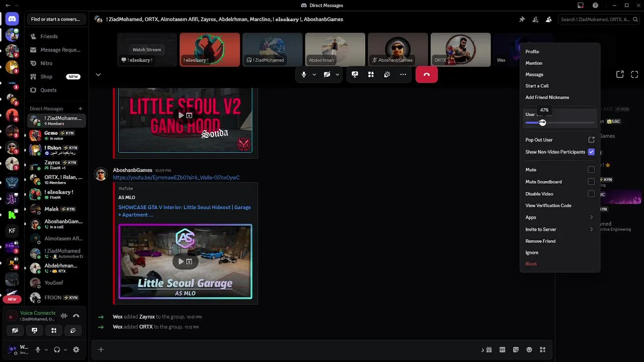Viewport: 644px width, 362px height.
Task: Click header search box for this group
Action: (598, 19)
